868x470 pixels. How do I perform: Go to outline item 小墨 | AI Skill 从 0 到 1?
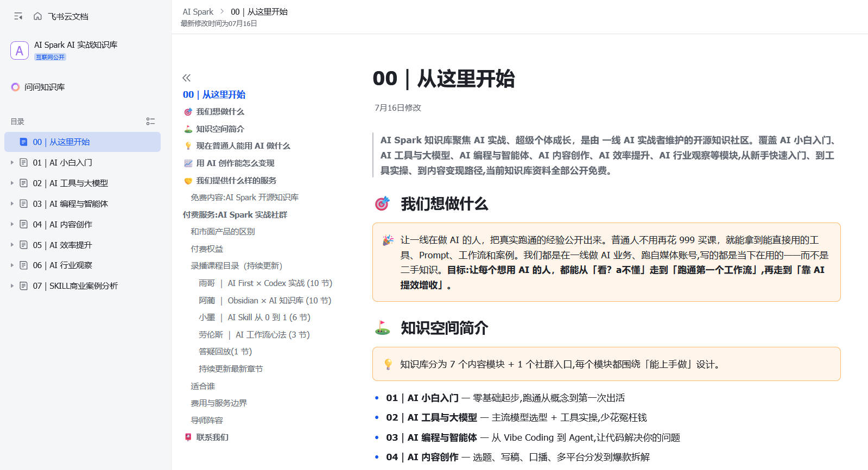tap(255, 317)
